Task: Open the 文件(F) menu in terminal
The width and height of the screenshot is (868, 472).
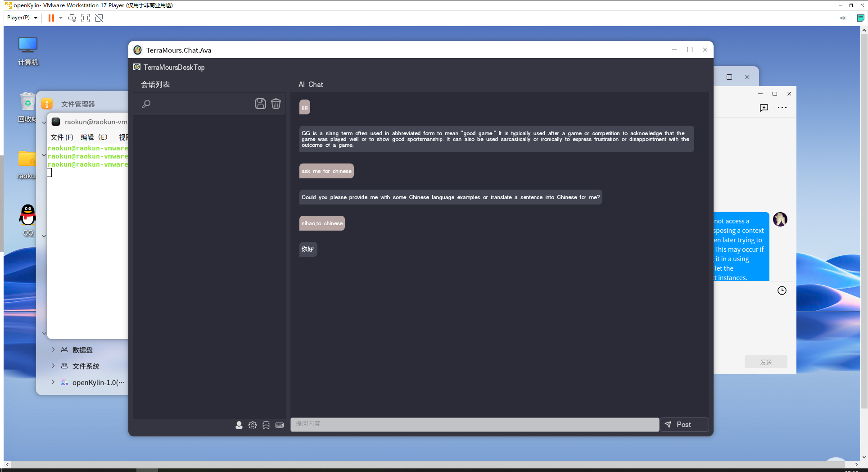Action: [x=62, y=137]
